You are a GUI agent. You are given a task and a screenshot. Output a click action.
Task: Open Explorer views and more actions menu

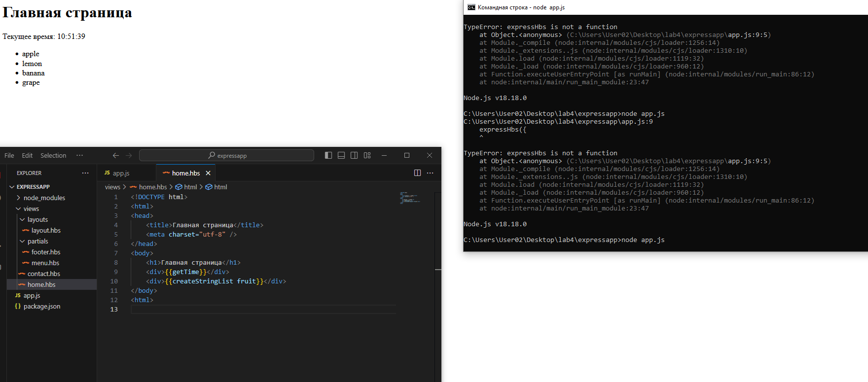pos(85,173)
